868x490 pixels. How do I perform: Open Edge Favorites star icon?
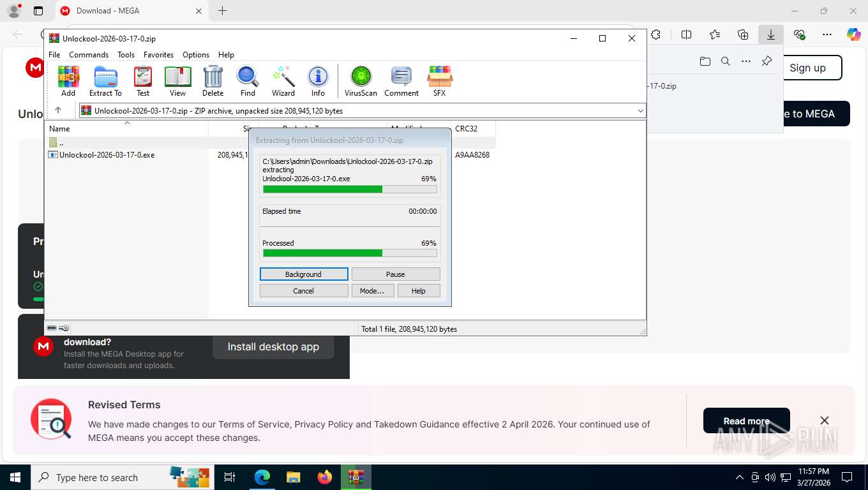715,34
